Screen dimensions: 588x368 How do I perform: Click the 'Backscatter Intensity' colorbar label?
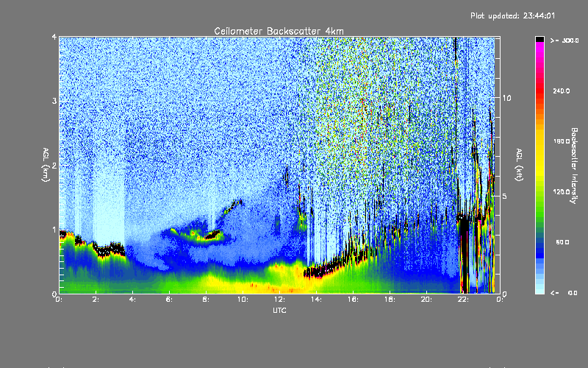[574, 166]
